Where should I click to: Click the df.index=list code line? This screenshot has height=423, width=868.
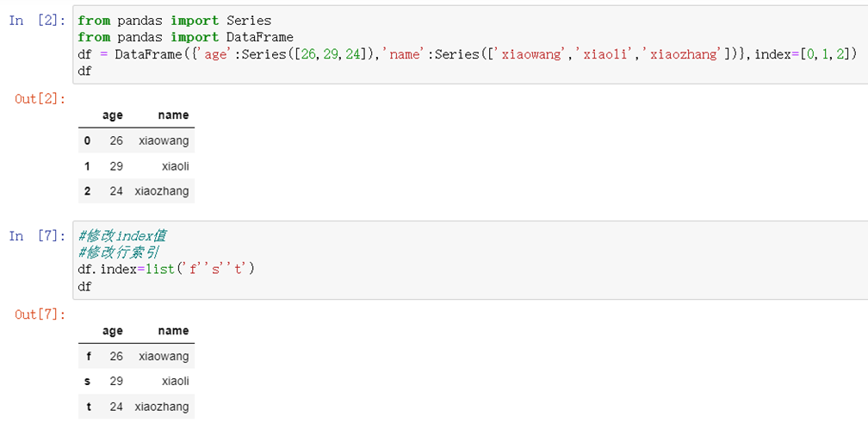(166, 270)
